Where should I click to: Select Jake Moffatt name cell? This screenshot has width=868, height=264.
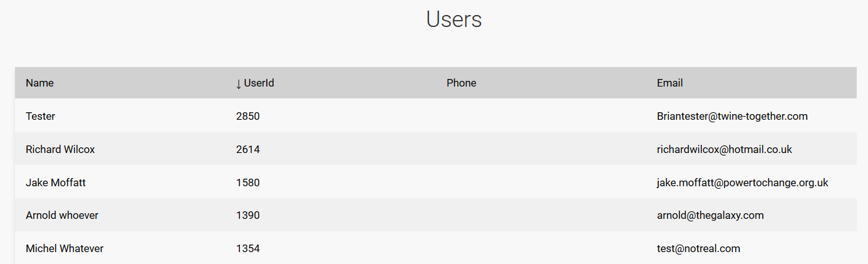[56, 182]
